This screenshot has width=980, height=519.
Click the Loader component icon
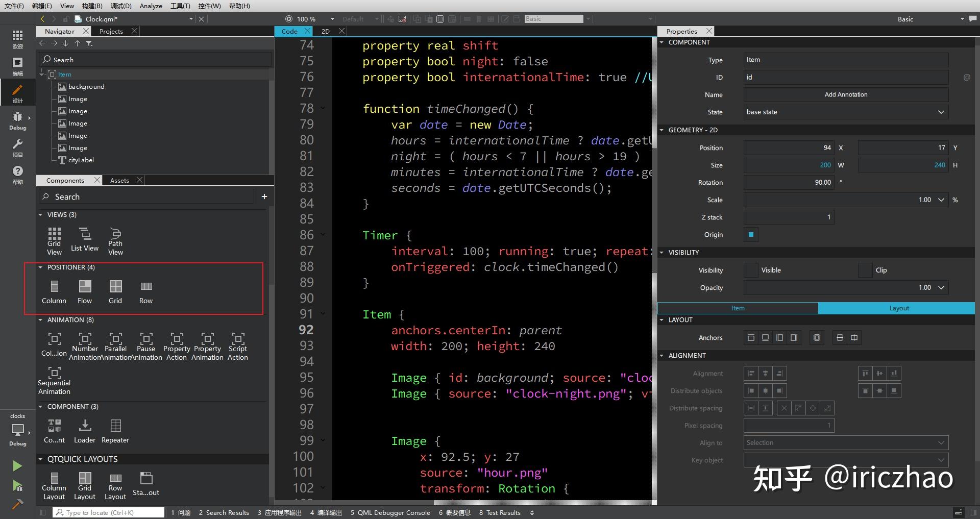(x=85, y=426)
